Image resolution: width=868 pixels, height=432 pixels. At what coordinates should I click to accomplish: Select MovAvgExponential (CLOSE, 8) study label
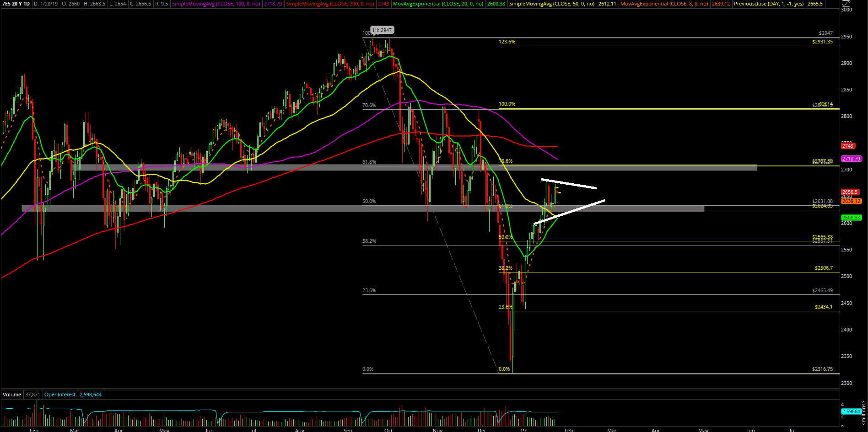pos(664,4)
